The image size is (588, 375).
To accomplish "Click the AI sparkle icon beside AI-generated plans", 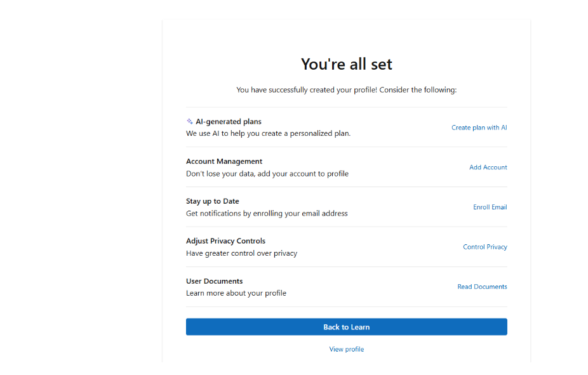I will point(190,121).
